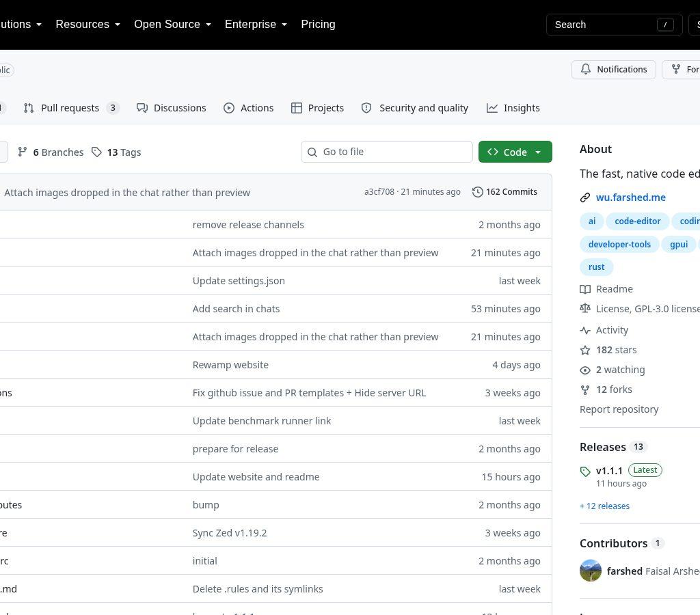View 13 Tags
This screenshot has width=700, height=615.
click(x=116, y=152)
